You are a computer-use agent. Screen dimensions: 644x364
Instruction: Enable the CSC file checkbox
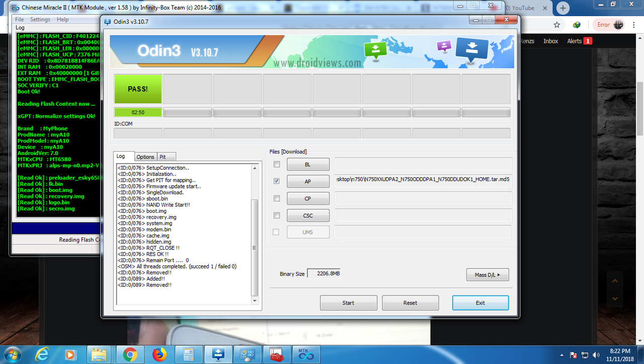[276, 215]
